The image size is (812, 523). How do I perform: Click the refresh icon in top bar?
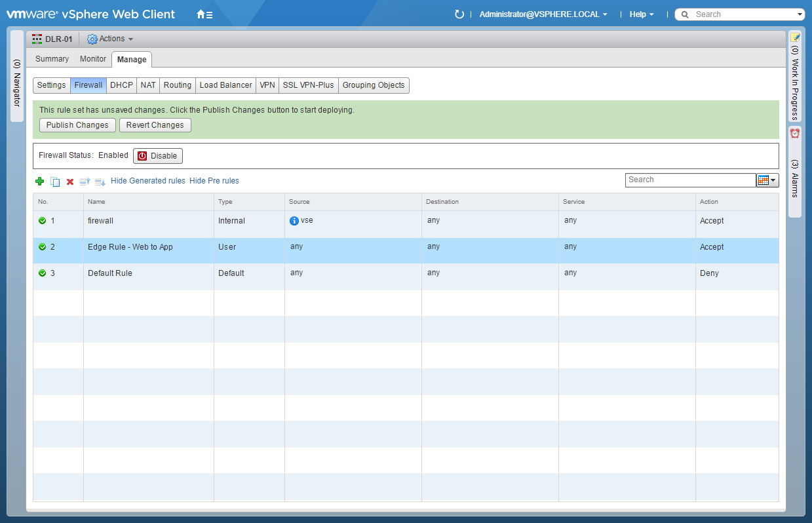point(459,14)
